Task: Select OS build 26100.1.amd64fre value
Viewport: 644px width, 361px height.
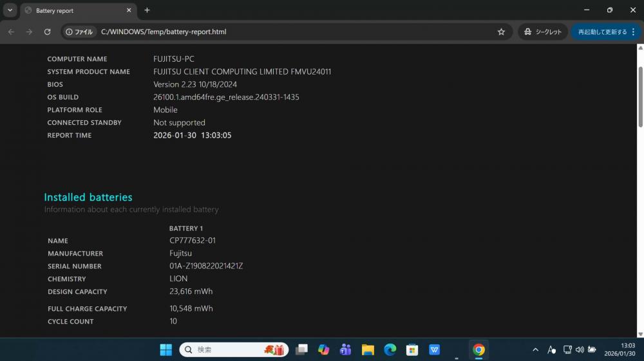Action: pos(226,97)
